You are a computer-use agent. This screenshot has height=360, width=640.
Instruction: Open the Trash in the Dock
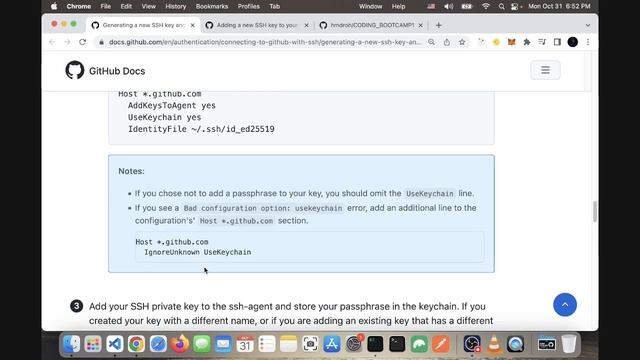(x=569, y=344)
